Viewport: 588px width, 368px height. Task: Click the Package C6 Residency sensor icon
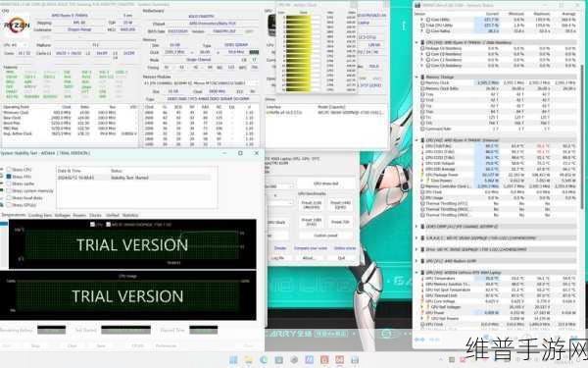(x=423, y=48)
